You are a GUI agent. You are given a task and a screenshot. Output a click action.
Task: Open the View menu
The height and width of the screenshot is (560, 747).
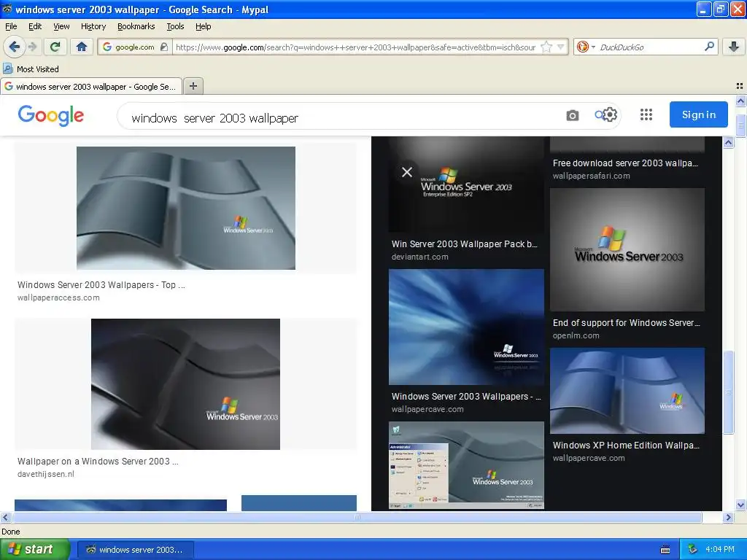point(61,26)
